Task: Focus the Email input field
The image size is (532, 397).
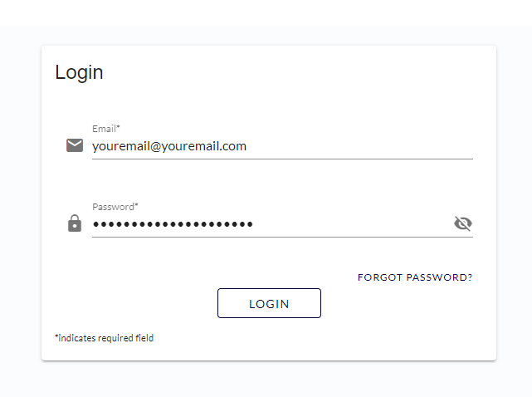Action: pos(282,146)
